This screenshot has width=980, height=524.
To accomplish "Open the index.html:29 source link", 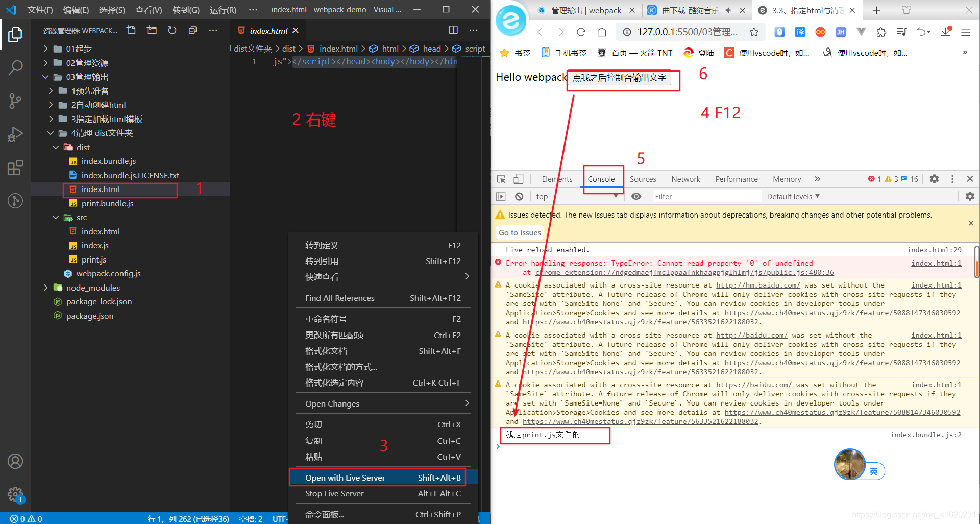I will 934,250.
